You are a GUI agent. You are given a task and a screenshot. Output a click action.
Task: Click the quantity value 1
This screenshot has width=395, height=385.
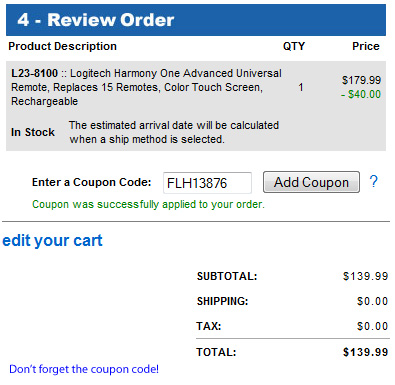pos(301,87)
